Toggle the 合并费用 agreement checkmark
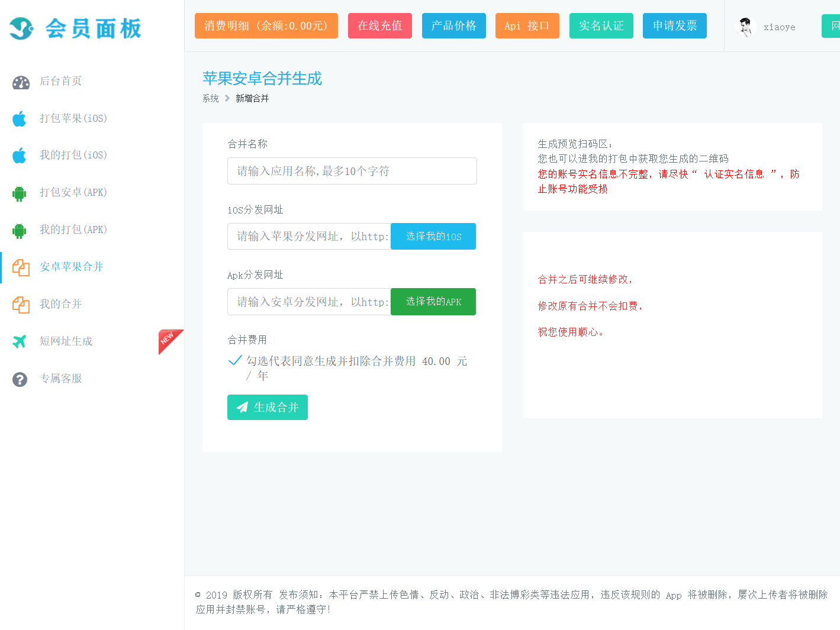 235,360
